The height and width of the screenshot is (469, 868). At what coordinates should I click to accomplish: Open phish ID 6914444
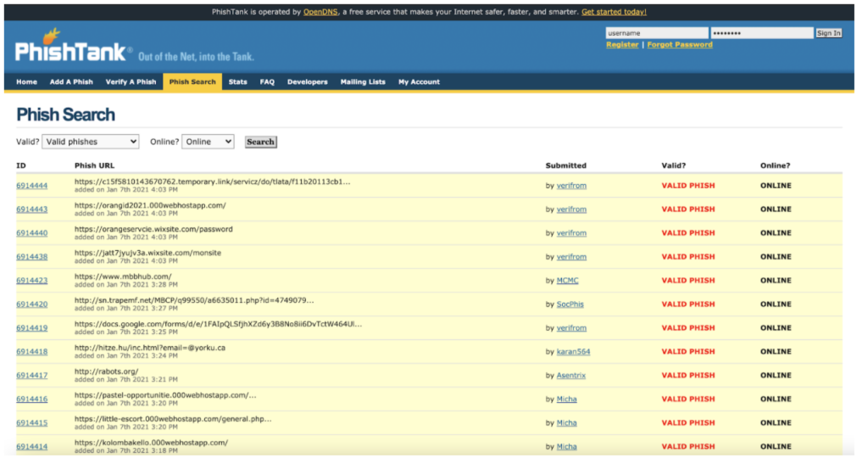coord(32,186)
